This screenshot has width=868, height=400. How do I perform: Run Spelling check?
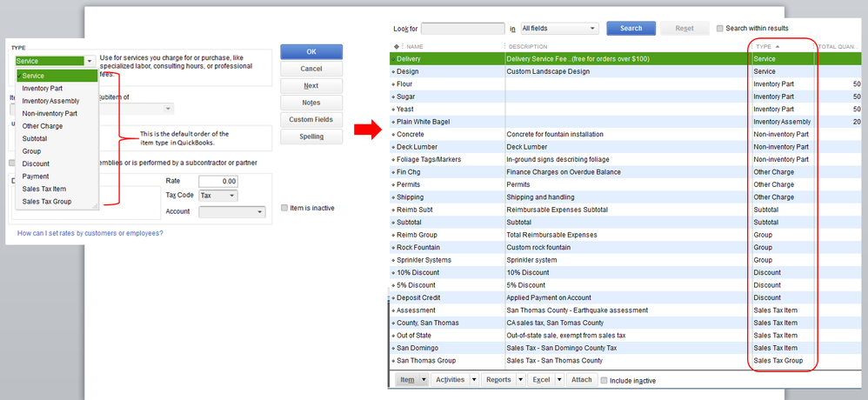point(311,137)
